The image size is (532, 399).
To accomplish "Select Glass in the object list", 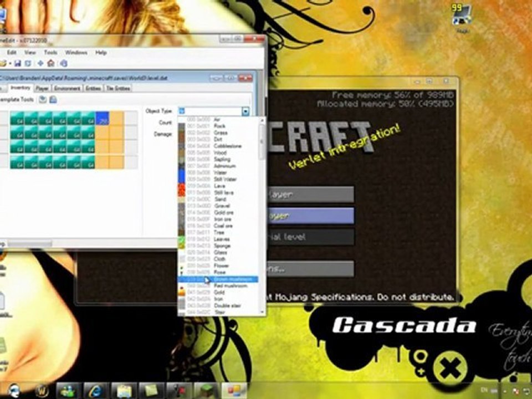I will click(218, 253).
